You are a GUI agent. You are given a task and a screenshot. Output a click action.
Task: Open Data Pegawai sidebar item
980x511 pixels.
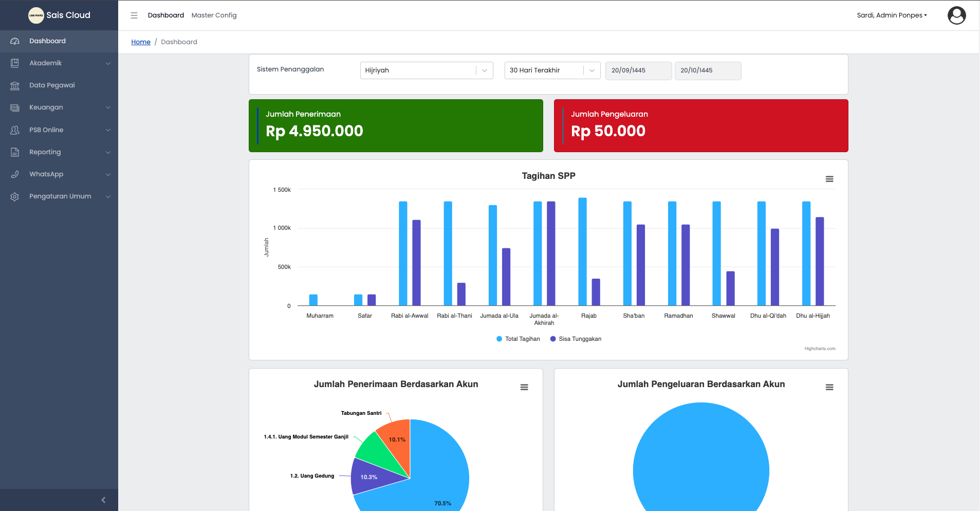pyautogui.click(x=59, y=85)
